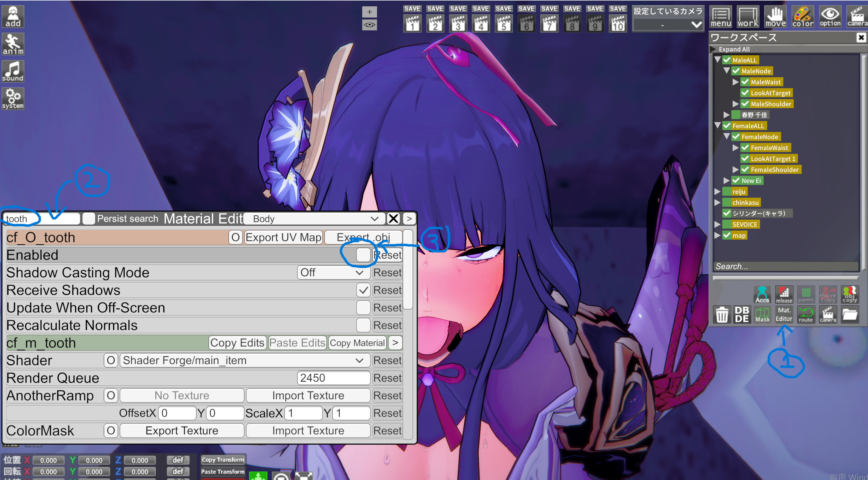Expand the FemaleShoulder tree node

735,169
